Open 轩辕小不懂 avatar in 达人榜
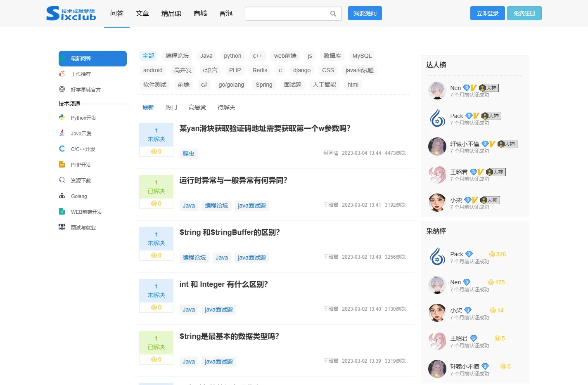 [x=437, y=146]
